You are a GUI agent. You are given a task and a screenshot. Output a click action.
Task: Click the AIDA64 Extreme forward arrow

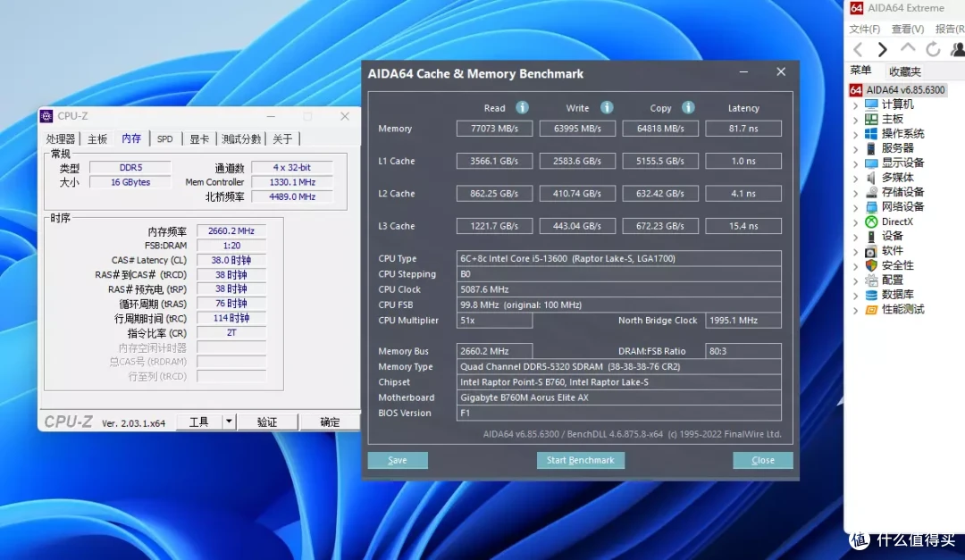883,49
